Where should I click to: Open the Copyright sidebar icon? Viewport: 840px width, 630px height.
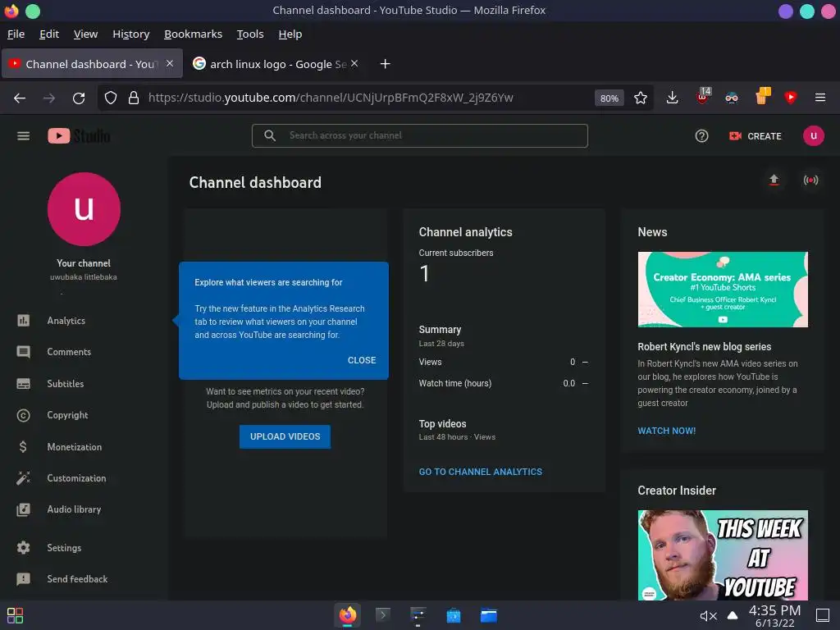pos(23,415)
